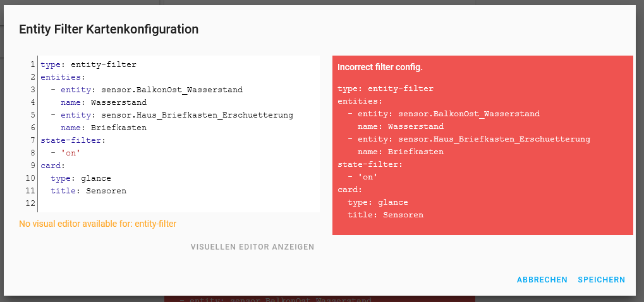Click 'title: Sensoren' in the white editor
644x302 pixels.
coord(88,191)
